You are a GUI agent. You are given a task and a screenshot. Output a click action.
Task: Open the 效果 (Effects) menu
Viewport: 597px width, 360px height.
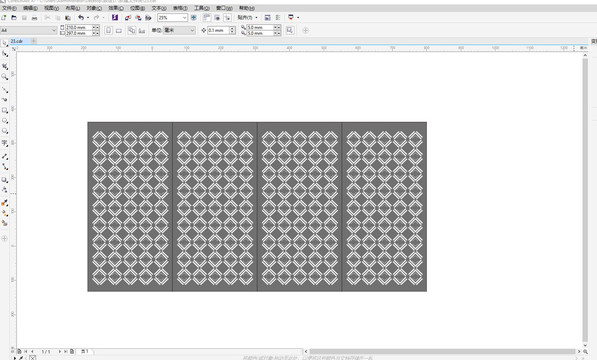[116, 8]
